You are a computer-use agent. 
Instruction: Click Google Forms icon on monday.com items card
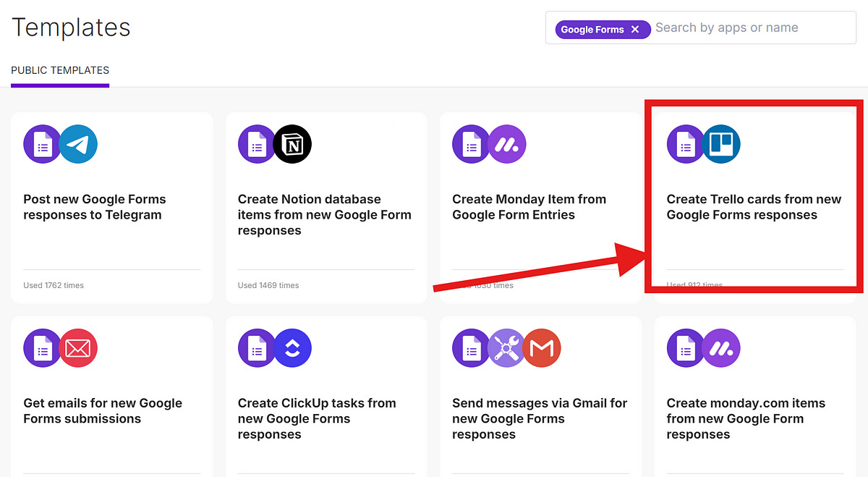[x=686, y=348]
